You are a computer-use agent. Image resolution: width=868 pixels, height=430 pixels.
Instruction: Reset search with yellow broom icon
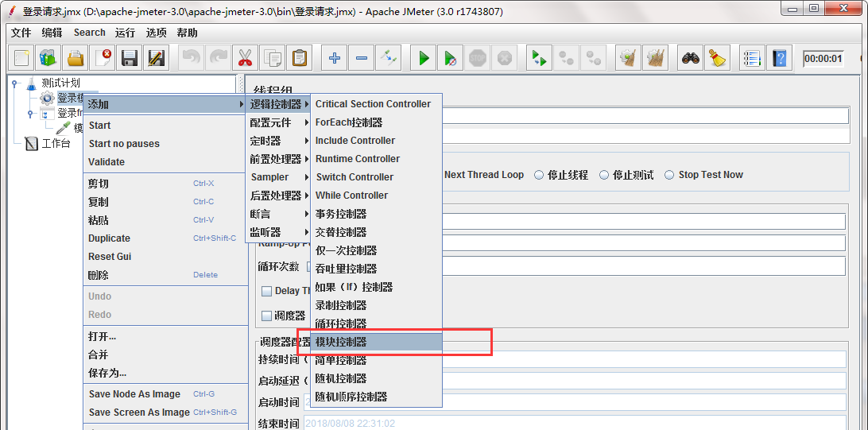pos(718,57)
